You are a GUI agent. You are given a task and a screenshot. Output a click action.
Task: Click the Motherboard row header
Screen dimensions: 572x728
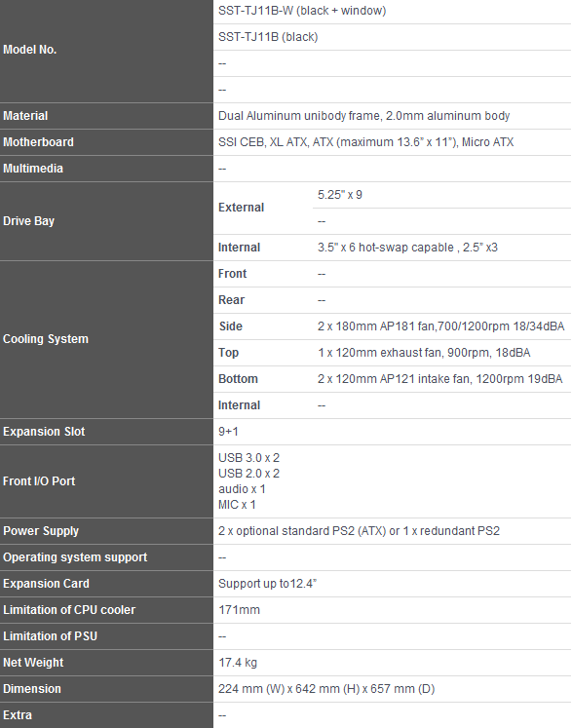point(106,142)
